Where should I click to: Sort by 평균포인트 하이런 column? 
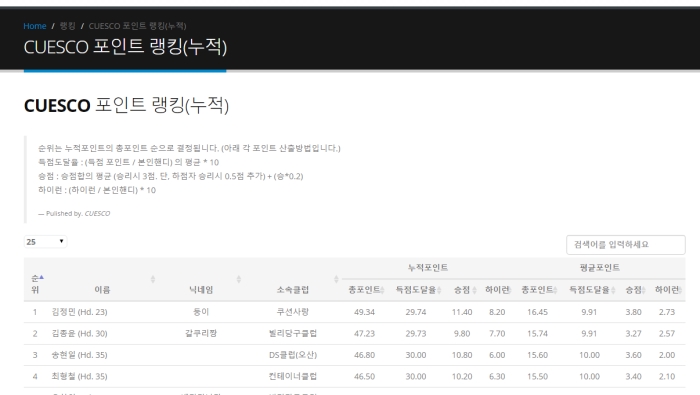(667, 290)
